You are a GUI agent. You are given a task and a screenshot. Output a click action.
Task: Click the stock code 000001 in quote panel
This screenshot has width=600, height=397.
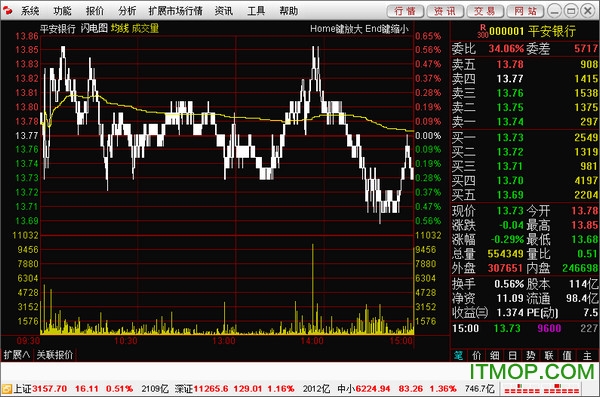point(506,31)
